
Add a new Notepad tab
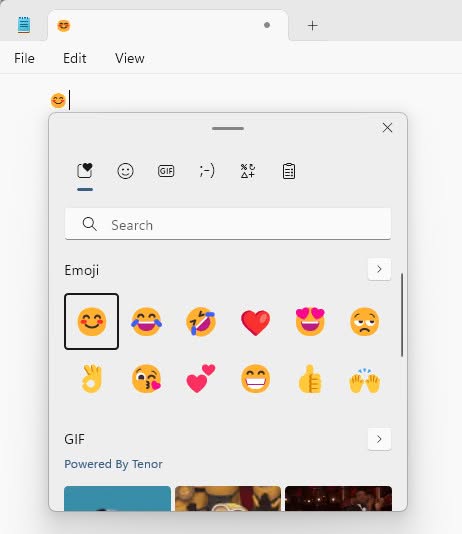(x=313, y=26)
